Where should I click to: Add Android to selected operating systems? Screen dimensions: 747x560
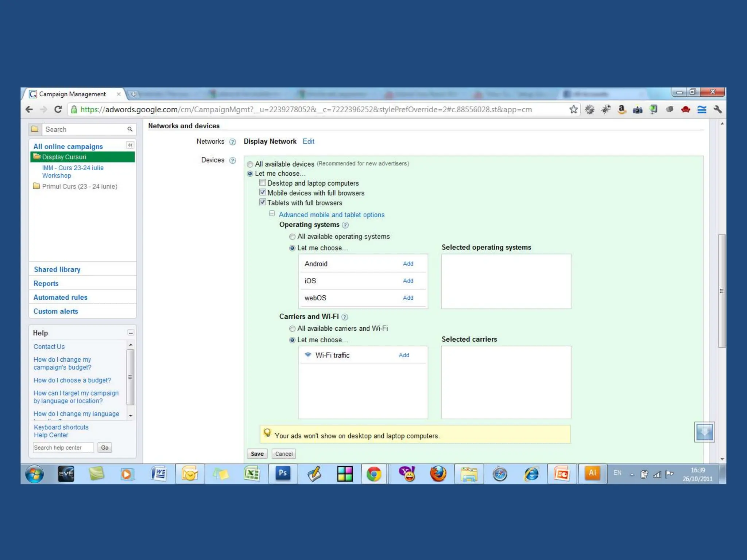click(x=408, y=264)
